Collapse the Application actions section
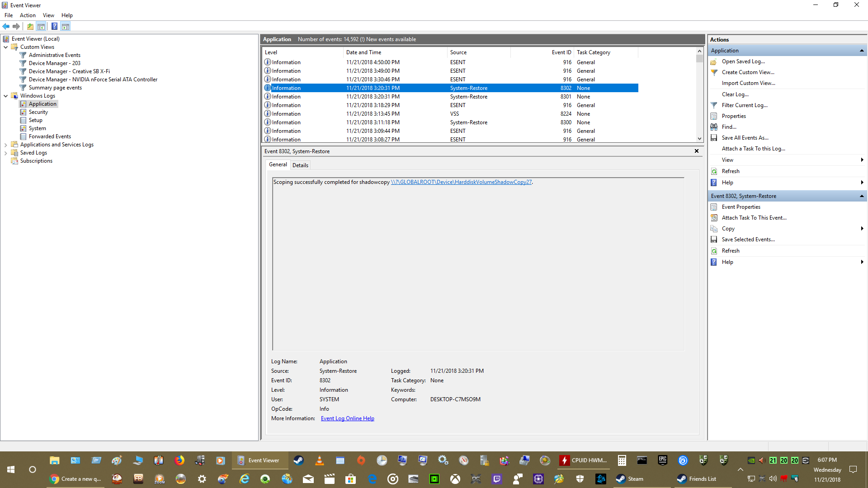Screen dimensions: 868x488 point(862,51)
